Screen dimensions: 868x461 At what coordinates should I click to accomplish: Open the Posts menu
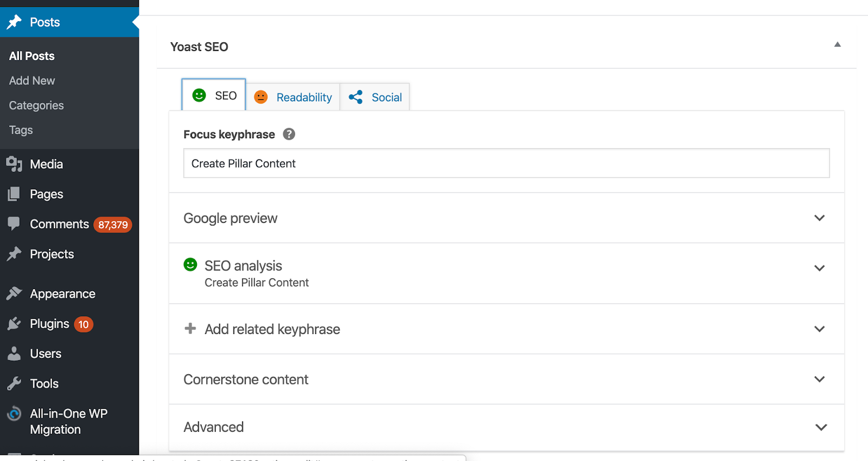click(45, 22)
